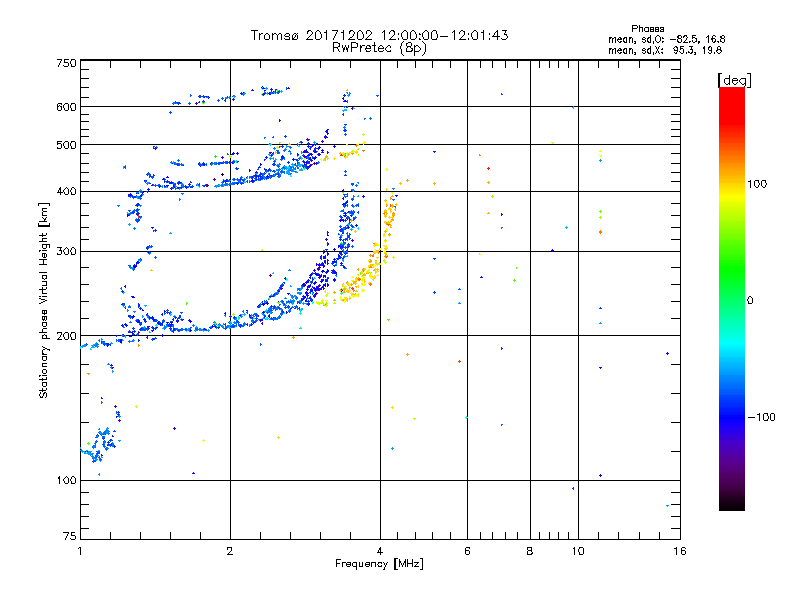
Task: Click the y-axis tick label "75"
Action: click(70, 536)
